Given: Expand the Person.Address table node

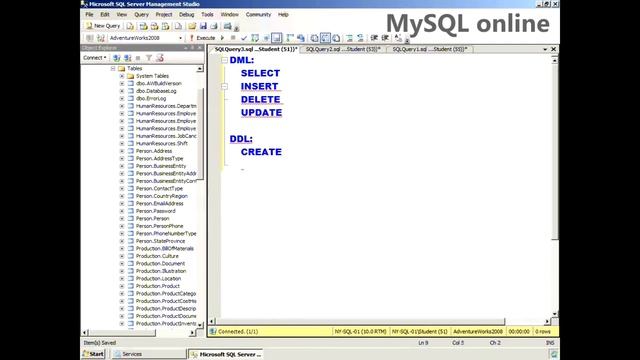Looking at the screenshot, I should [x=122, y=151].
